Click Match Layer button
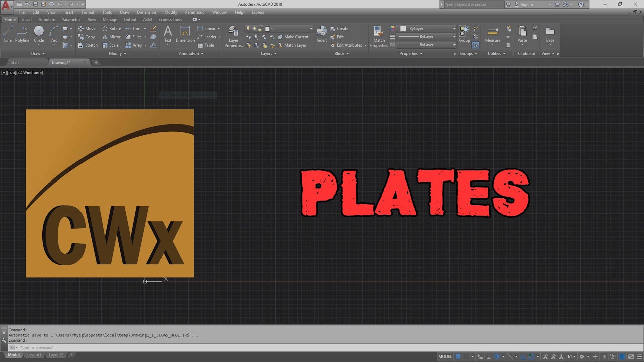This screenshot has height=362, width=644. point(291,45)
